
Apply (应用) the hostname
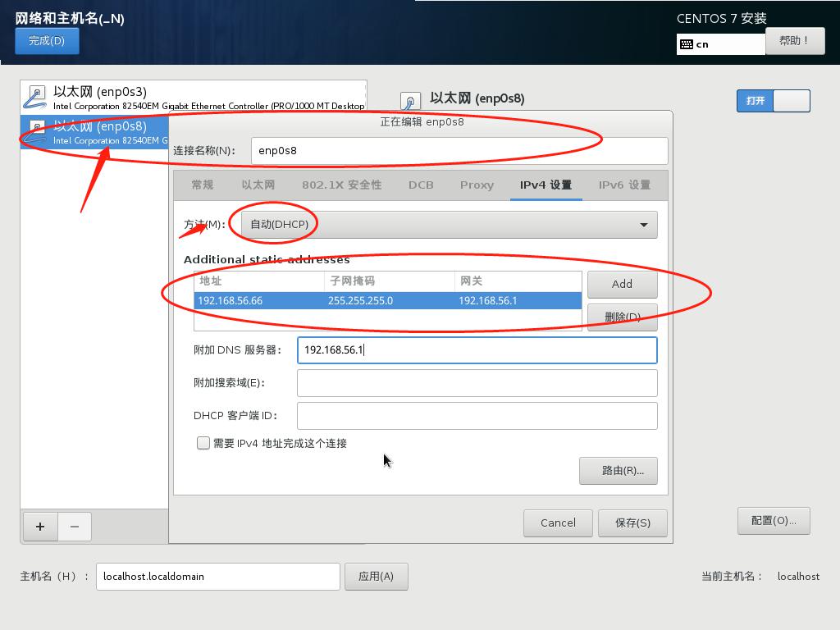click(x=376, y=577)
